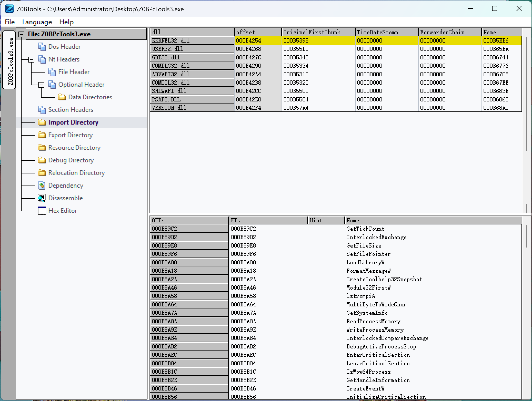Open the Help menu
The image size is (532, 401).
(x=66, y=22)
